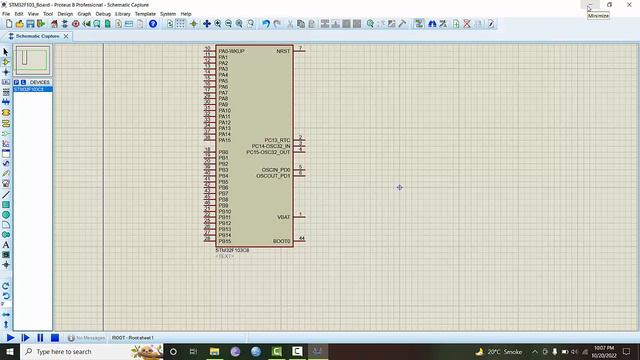Image resolution: width=640 pixels, height=360 pixels.
Task: Click the STM32F103C8 chip on the schematic
Action: pyautogui.click(x=254, y=146)
